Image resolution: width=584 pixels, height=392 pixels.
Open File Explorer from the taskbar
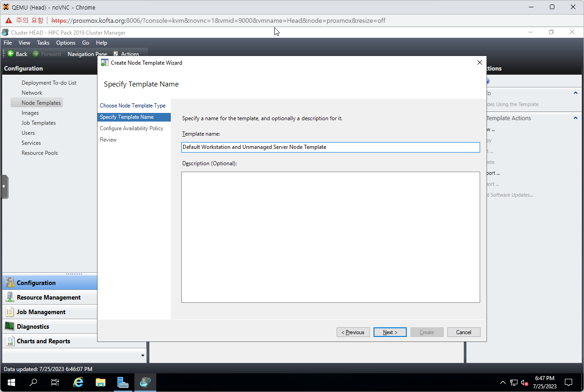point(101,382)
